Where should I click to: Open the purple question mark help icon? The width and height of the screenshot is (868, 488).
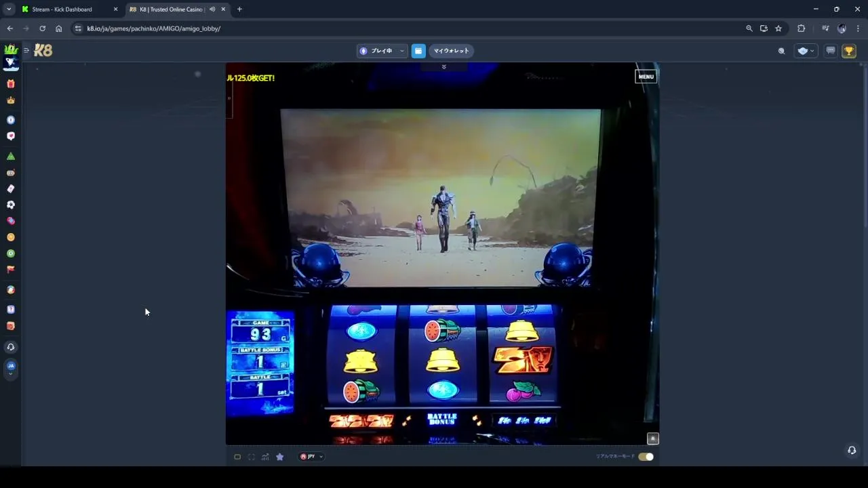coord(11,310)
